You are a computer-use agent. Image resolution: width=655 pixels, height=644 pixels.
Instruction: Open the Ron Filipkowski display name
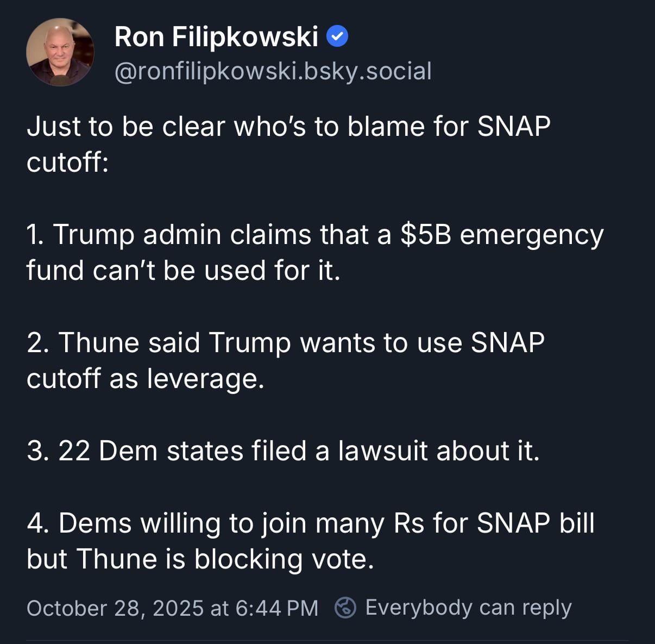(216, 37)
